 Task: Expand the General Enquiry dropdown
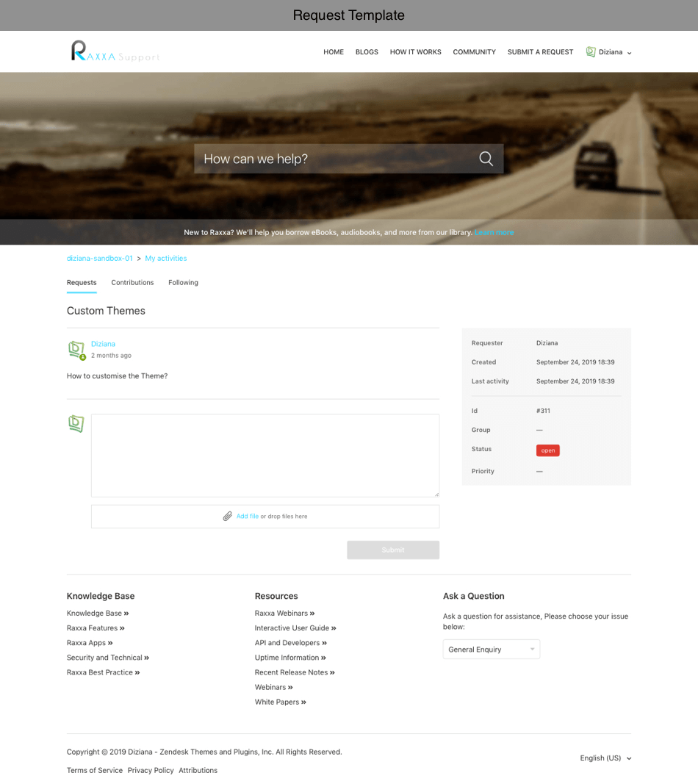[x=491, y=650]
